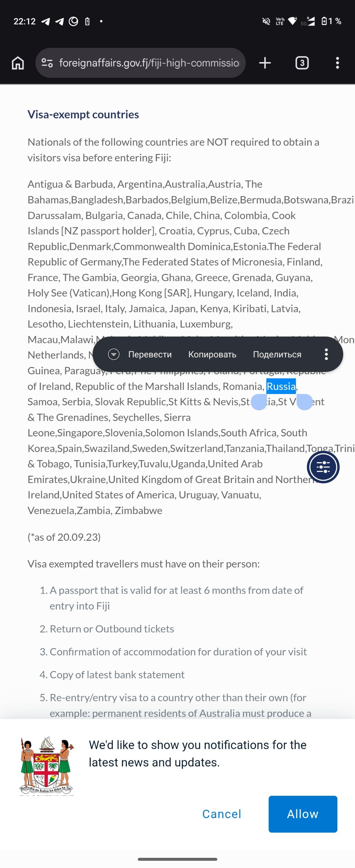The image size is (355, 868).
Task: Tap the browser home icon
Action: pos(18,63)
